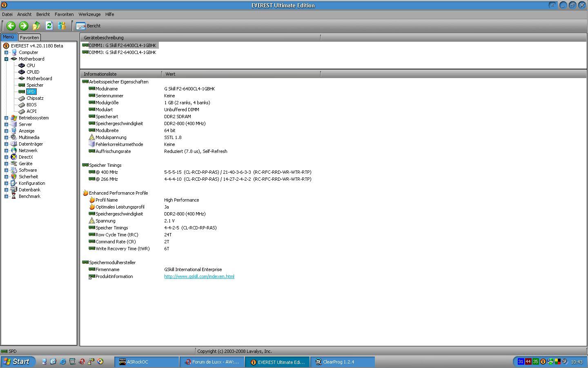Screen dimensions: 588x368
Task: Collapse the Motherboard tree node
Action: click(x=6, y=59)
